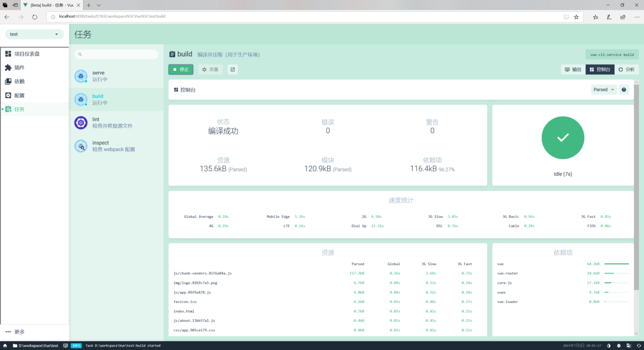Open a new browser tab

pyautogui.click(x=89, y=5)
